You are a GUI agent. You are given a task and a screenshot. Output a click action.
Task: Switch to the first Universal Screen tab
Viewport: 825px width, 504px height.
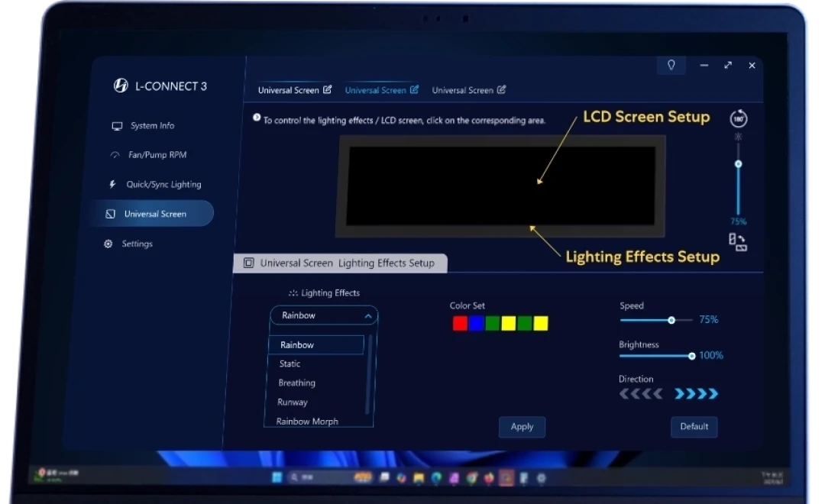(288, 90)
